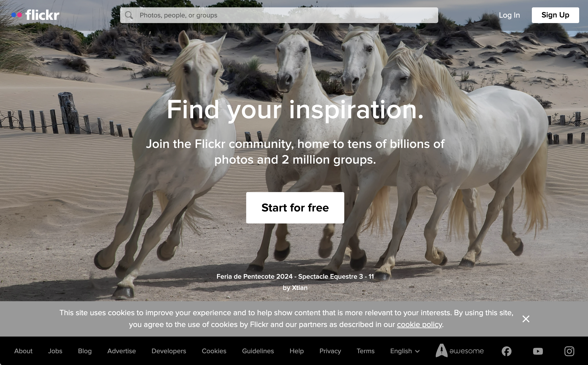The width and height of the screenshot is (588, 365).
Task: Open the Developers footer link
Action: point(169,351)
